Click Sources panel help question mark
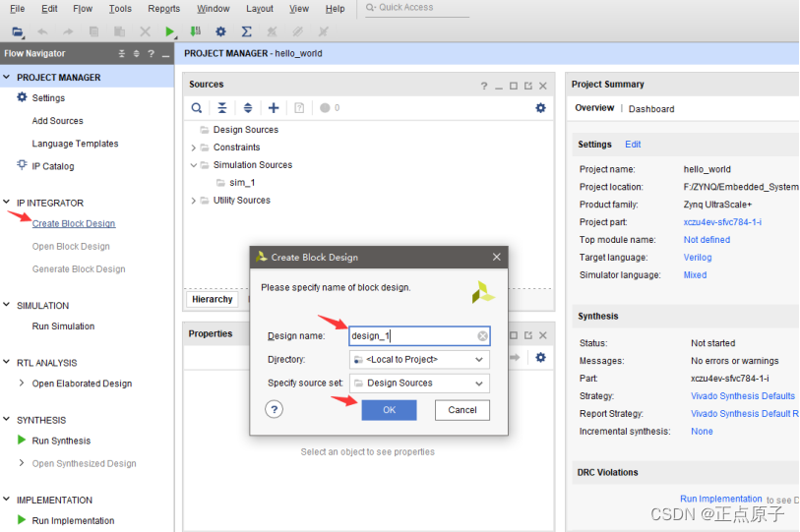800x532 pixels. pos(484,86)
